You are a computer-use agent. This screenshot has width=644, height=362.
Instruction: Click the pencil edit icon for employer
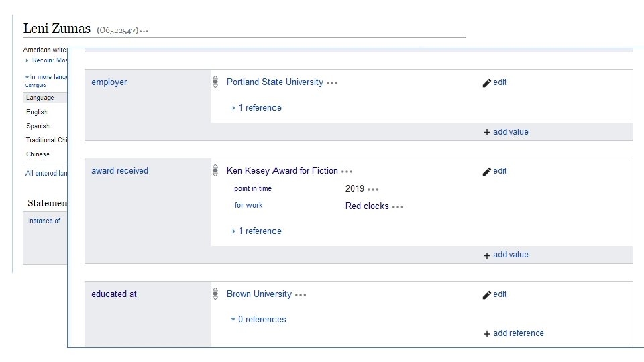487,82
